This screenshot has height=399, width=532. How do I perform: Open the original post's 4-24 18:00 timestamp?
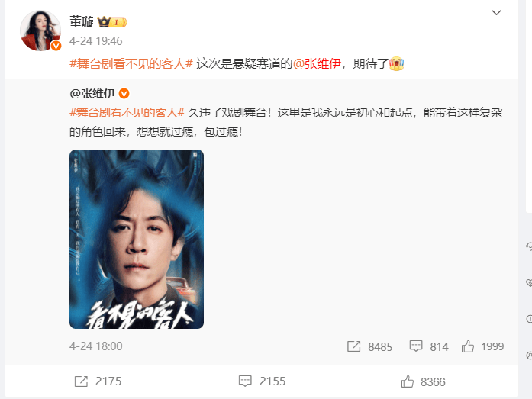(x=95, y=346)
